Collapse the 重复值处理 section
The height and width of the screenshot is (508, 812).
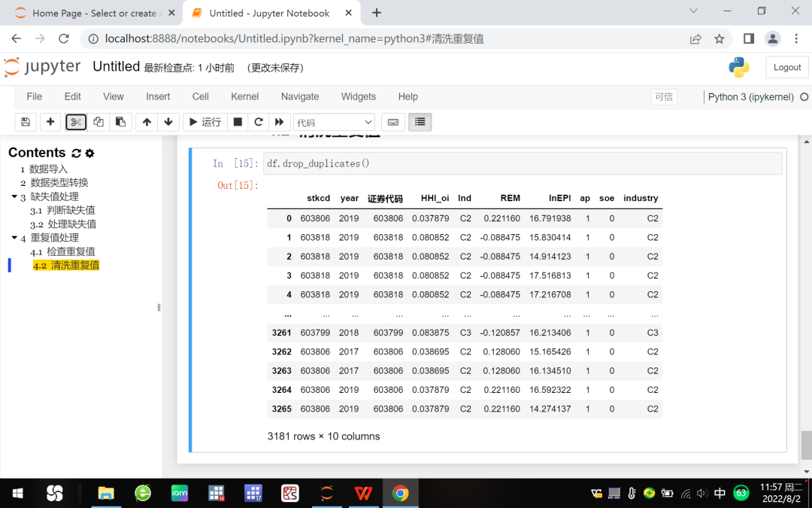tap(14, 237)
